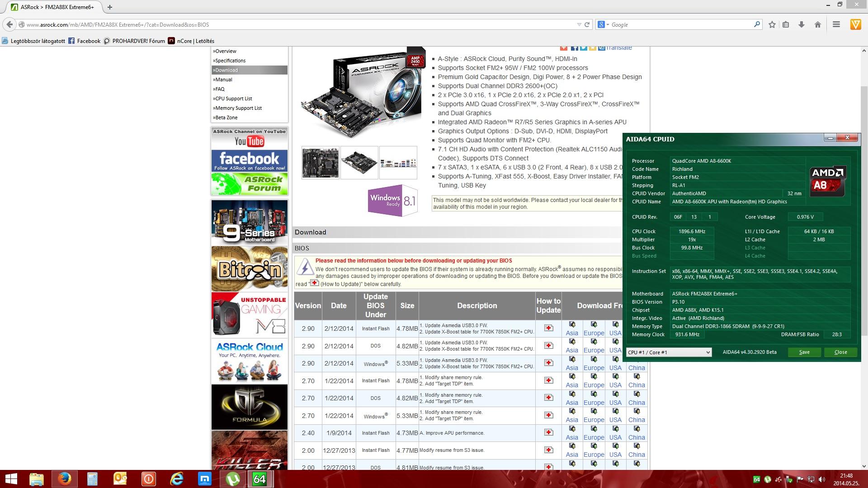The height and width of the screenshot is (488, 868).
Task: Open the bookmarks list icon in toolbar
Action: [786, 24]
